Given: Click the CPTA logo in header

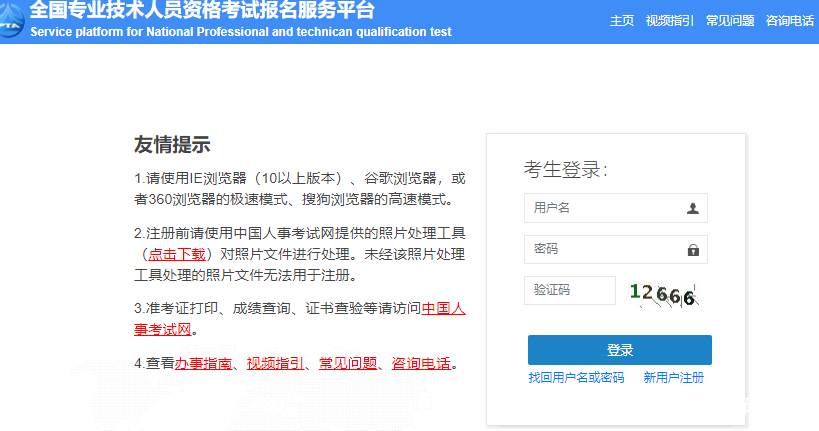Looking at the screenshot, I should tap(11, 21).
